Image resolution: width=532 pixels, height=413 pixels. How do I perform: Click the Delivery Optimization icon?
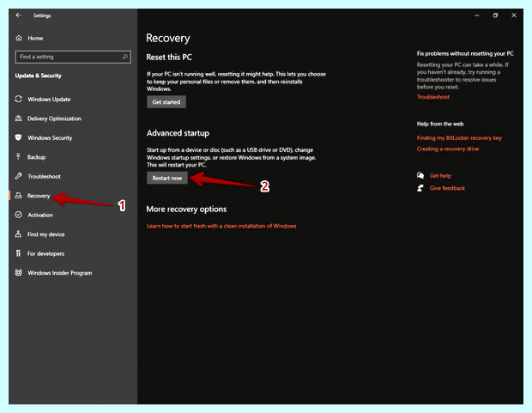coord(19,118)
